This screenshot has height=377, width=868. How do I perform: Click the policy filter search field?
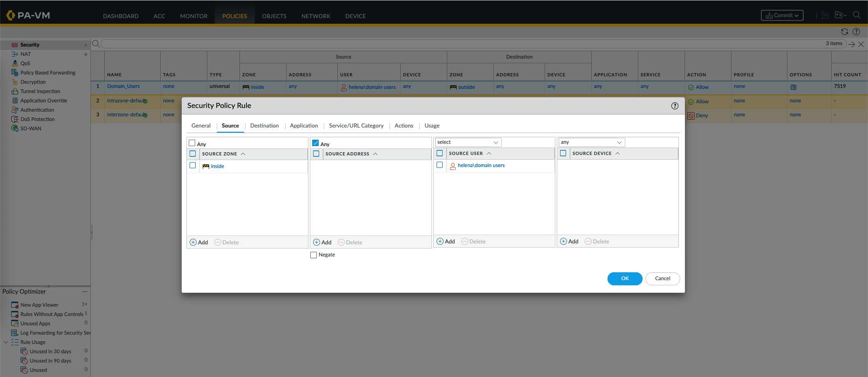[461, 44]
